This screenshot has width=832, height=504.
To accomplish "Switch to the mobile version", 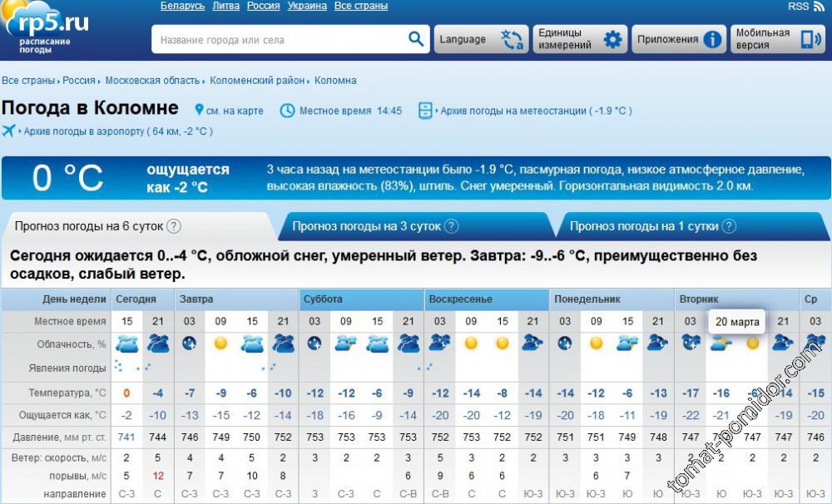I will (777, 39).
